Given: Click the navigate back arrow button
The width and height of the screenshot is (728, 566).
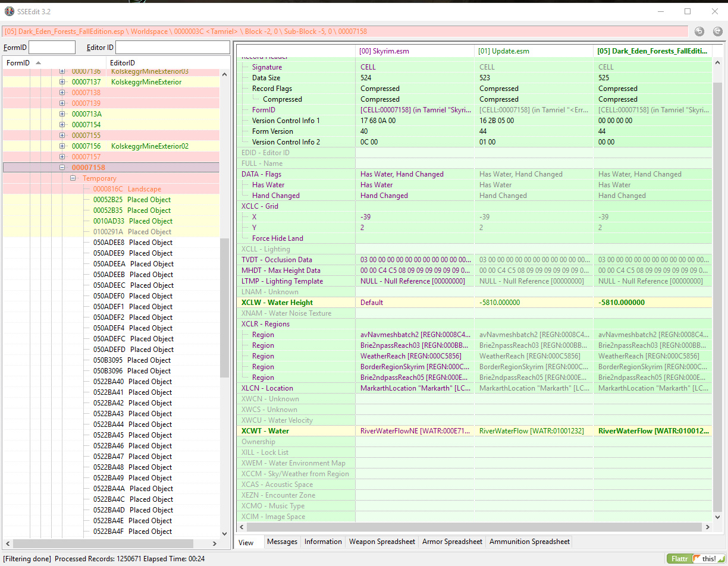Looking at the screenshot, I should point(699,32).
